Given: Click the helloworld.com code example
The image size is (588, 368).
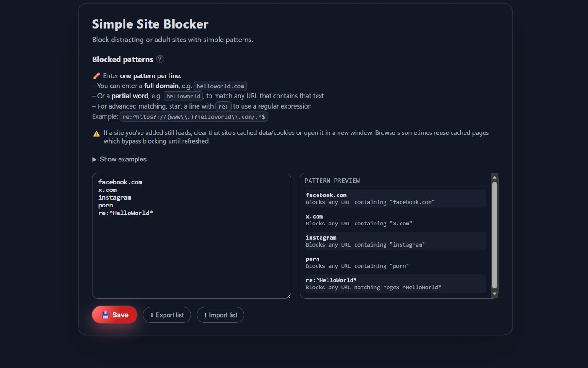Looking at the screenshot, I should click(220, 86).
